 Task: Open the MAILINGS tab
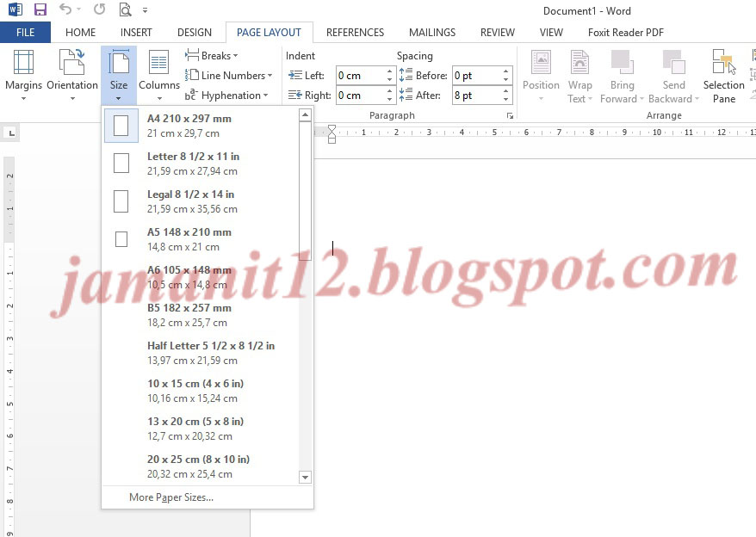tap(432, 33)
